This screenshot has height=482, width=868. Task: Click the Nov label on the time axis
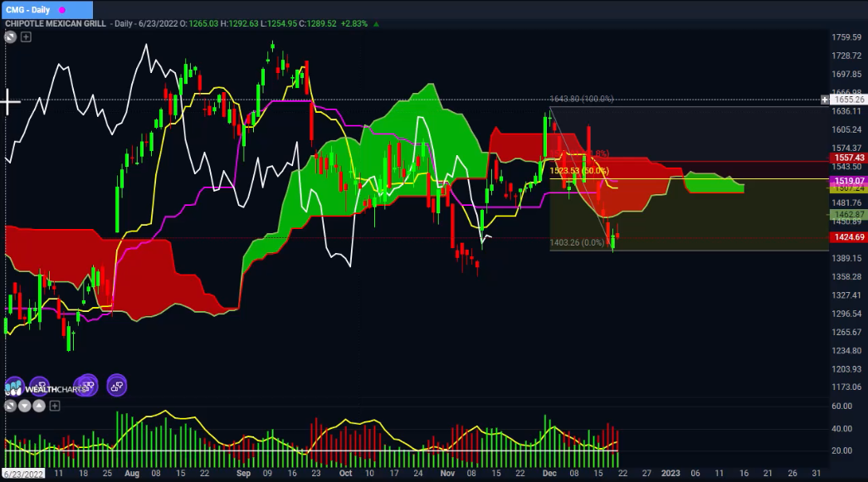(447, 473)
